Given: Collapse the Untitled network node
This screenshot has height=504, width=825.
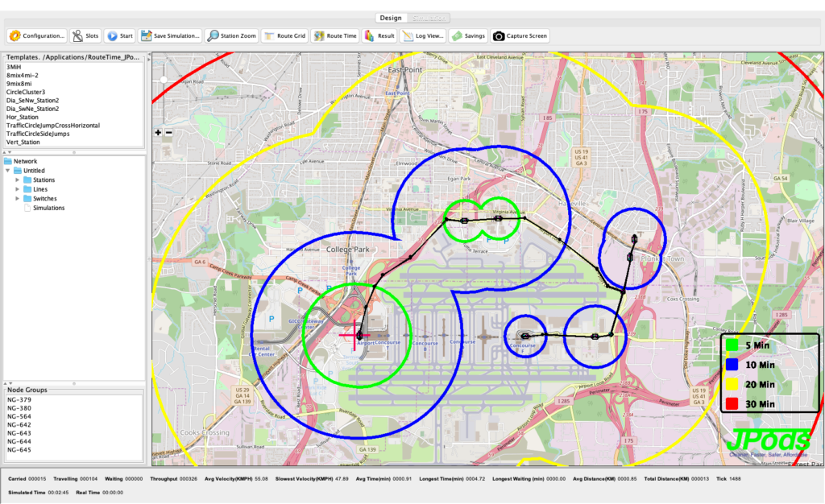Looking at the screenshot, I should click(x=8, y=171).
